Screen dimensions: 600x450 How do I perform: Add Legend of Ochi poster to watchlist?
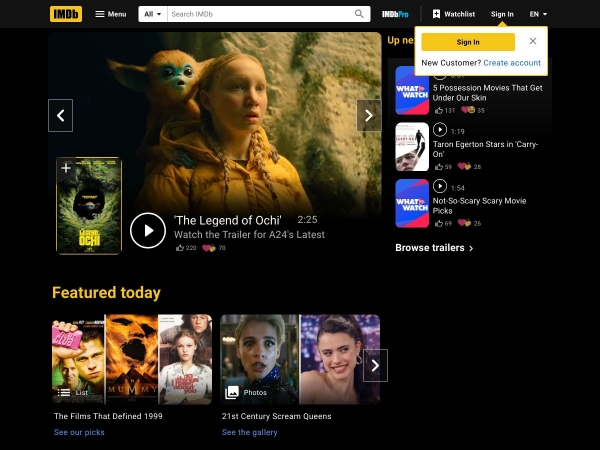point(66,168)
